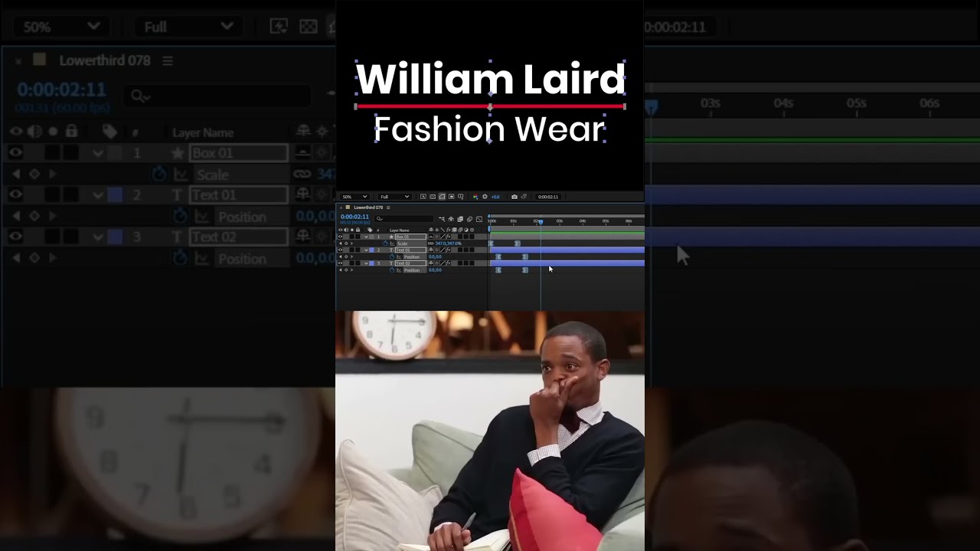
Task: Hide the Box 01 layer in enlarged dimmed panel
Action: pyautogui.click(x=15, y=153)
